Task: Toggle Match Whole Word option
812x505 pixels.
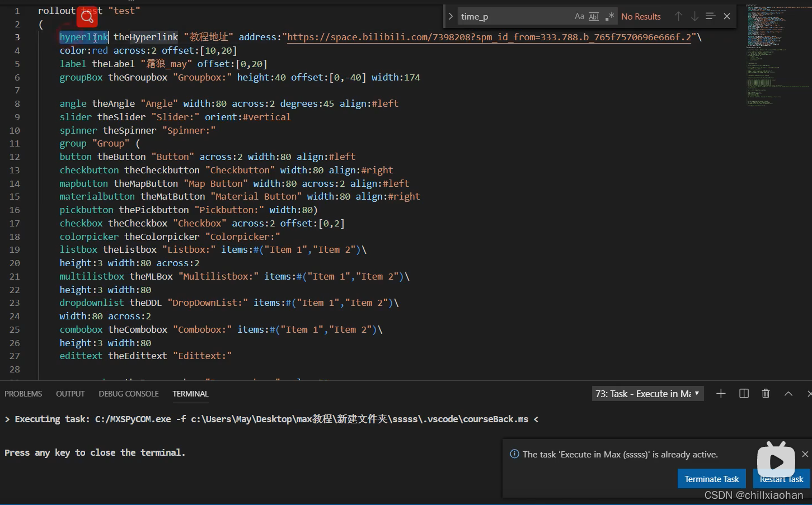Action: point(594,16)
